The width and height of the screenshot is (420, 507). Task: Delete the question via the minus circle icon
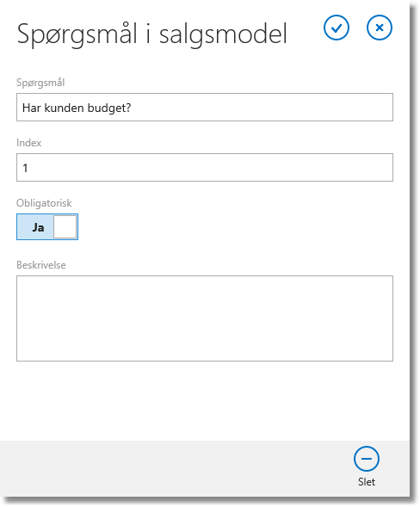(x=367, y=459)
